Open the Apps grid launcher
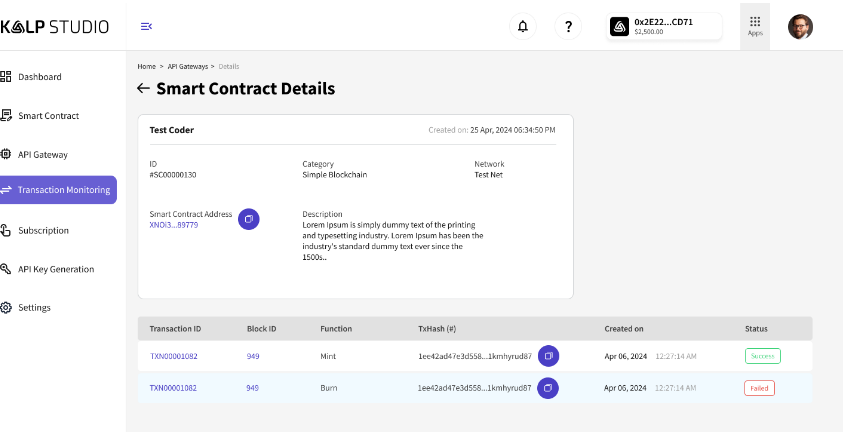The width and height of the screenshot is (852, 432). [x=754, y=25]
